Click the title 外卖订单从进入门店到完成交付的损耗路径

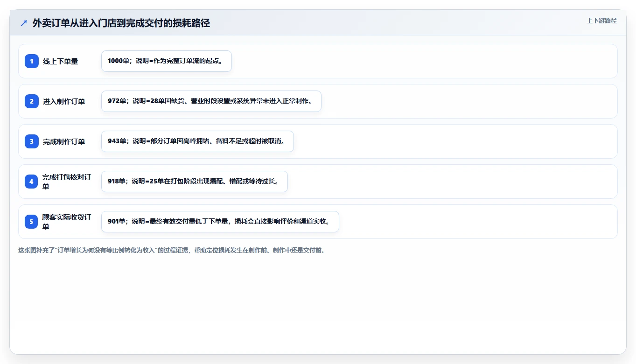coord(121,23)
